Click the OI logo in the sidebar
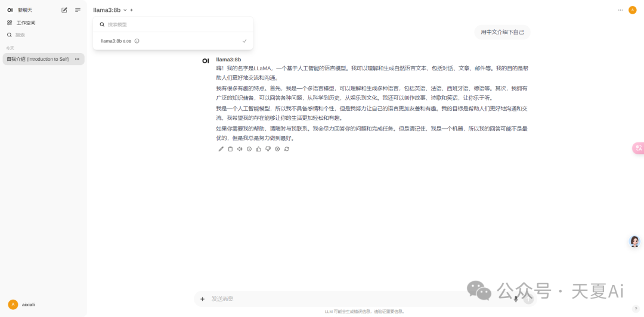 [10, 10]
